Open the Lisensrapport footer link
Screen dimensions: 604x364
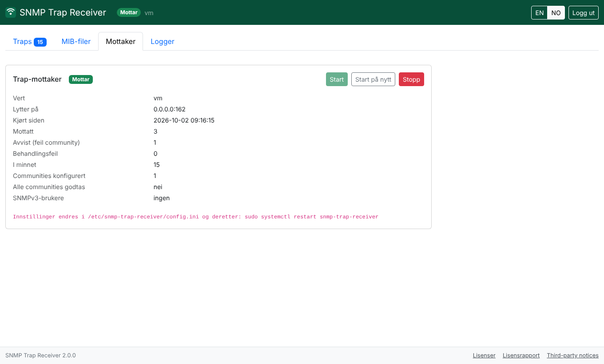pyautogui.click(x=521, y=356)
